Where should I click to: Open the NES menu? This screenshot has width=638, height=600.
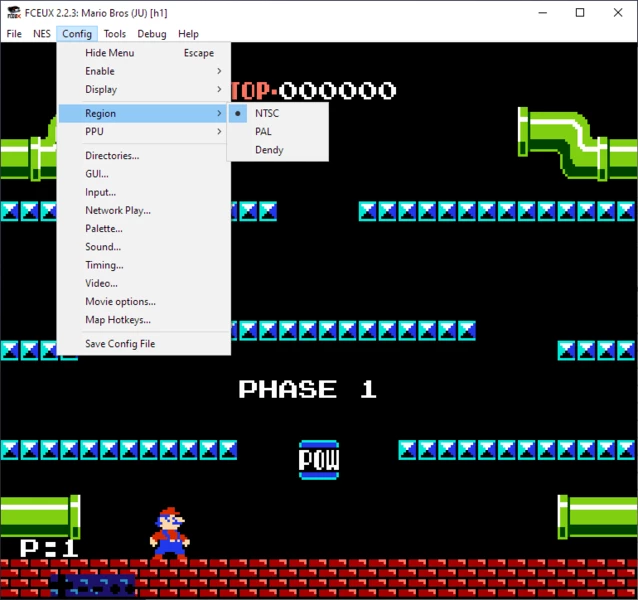[x=42, y=34]
